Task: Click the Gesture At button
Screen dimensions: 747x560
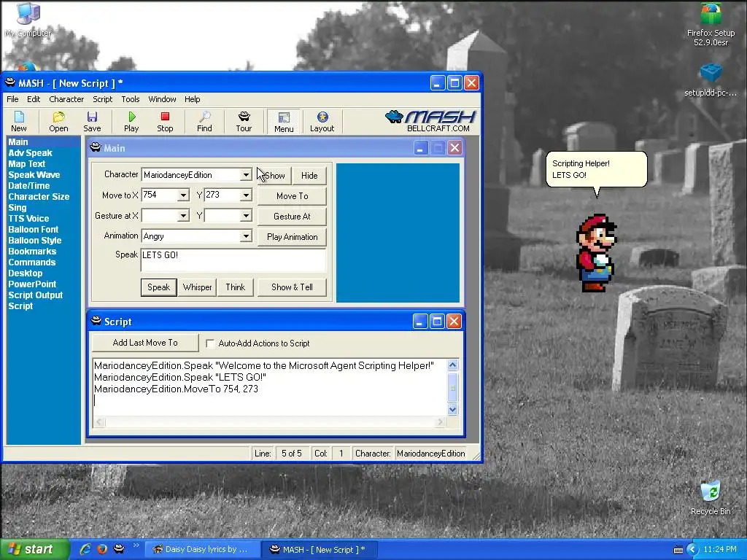Action: (x=292, y=217)
